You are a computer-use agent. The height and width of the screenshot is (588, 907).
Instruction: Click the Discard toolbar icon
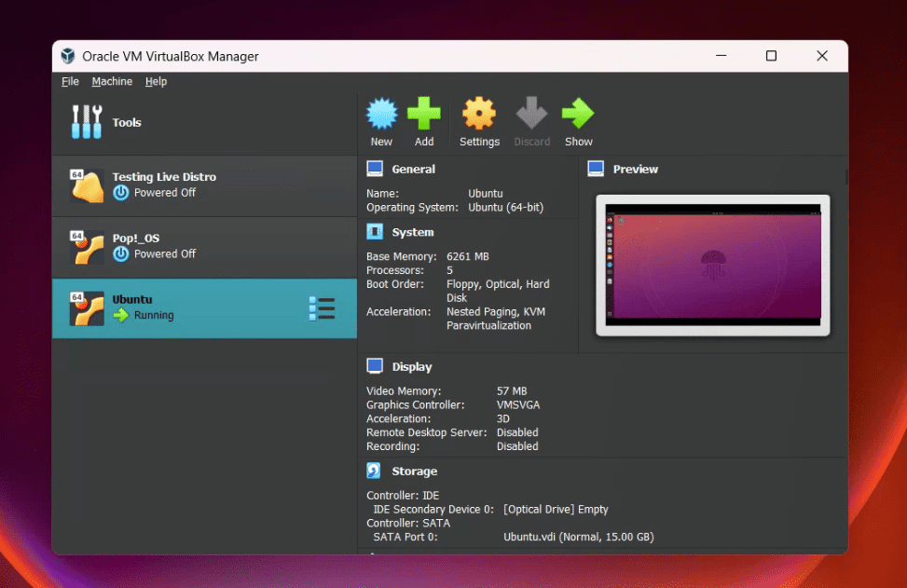(531, 114)
